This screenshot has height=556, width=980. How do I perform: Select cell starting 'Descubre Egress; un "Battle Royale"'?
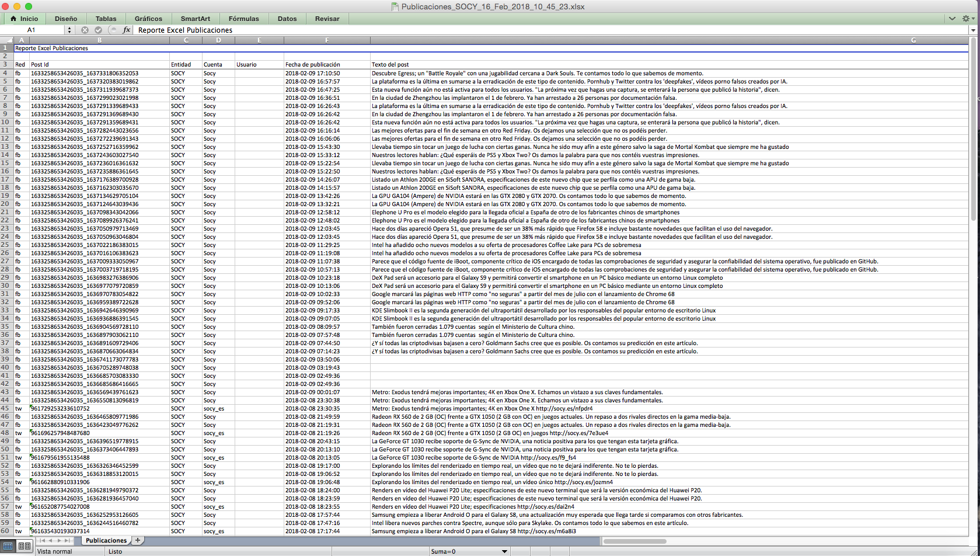coord(669,73)
